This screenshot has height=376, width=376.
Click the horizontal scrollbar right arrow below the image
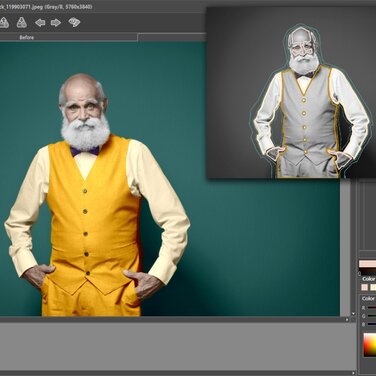click(x=347, y=319)
